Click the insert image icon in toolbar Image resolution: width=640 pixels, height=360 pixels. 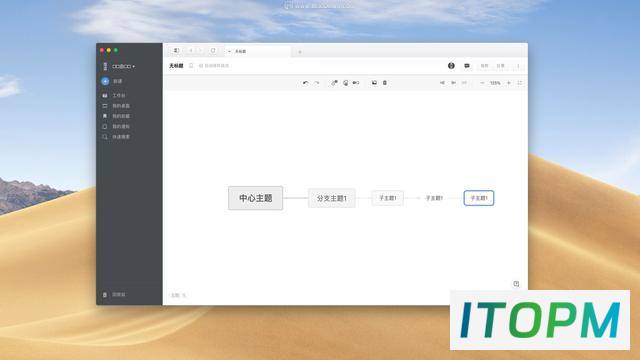[x=374, y=83]
